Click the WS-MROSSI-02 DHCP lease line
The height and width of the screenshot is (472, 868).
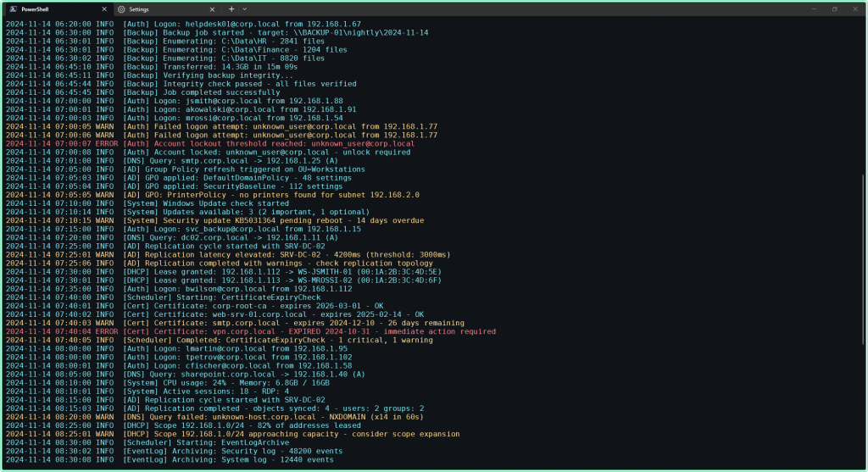[224, 280]
